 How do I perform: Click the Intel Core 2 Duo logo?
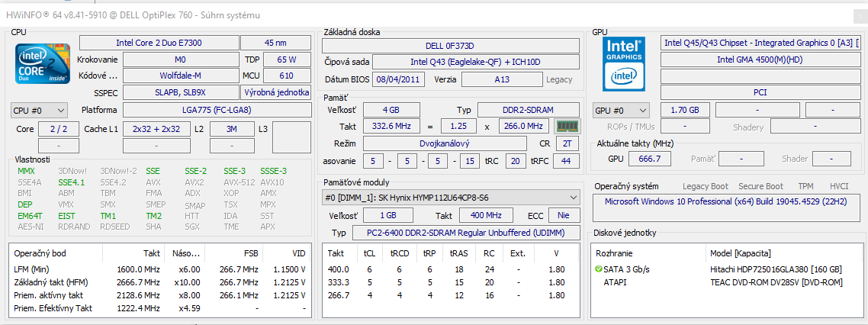coord(42,64)
